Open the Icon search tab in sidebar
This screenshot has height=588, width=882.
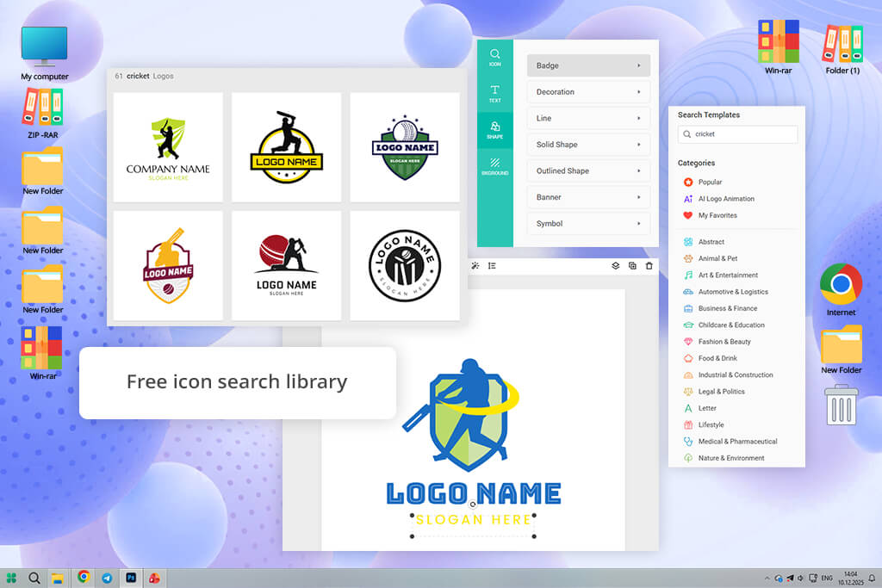tap(495, 58)
